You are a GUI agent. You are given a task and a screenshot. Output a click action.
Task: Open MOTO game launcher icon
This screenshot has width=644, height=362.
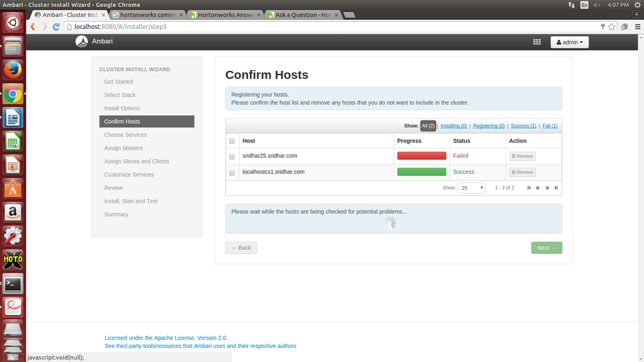pyautogui.click(x=13, y=260)
